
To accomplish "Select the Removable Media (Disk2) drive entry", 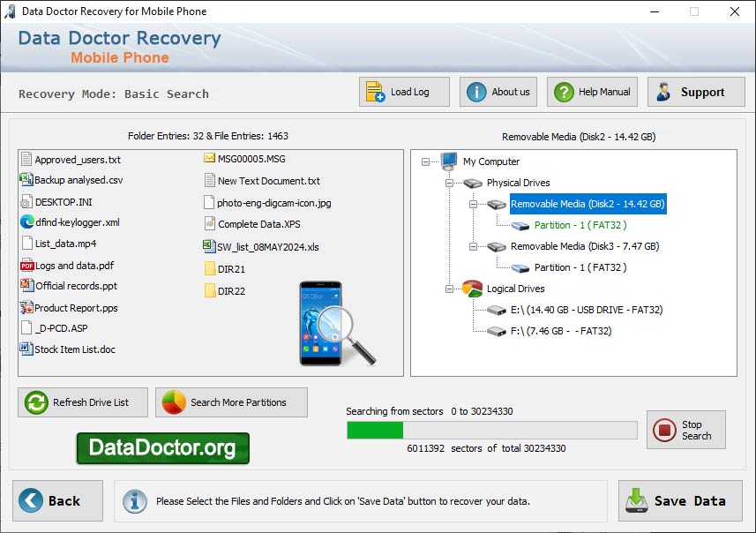I will click(588, 203).
